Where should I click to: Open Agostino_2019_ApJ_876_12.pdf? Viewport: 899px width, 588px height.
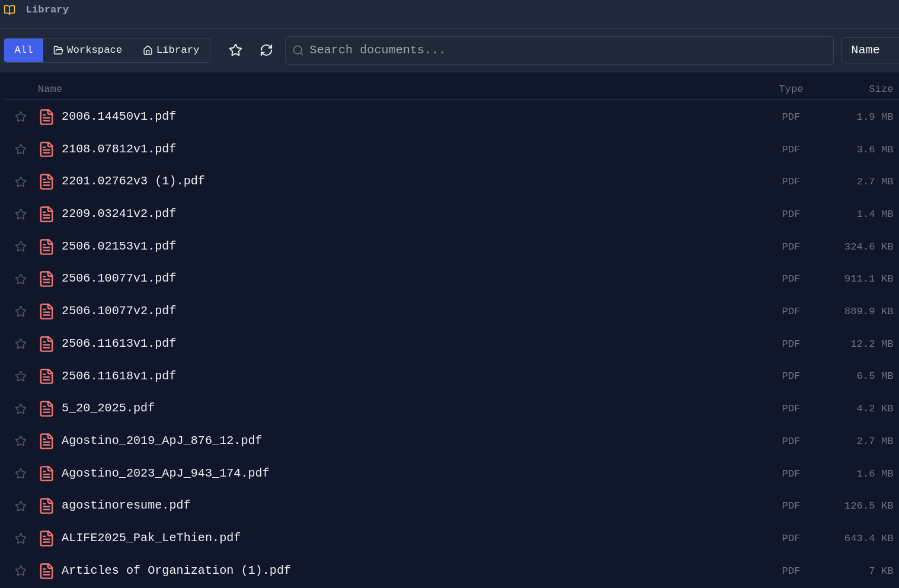pos(162,440)
